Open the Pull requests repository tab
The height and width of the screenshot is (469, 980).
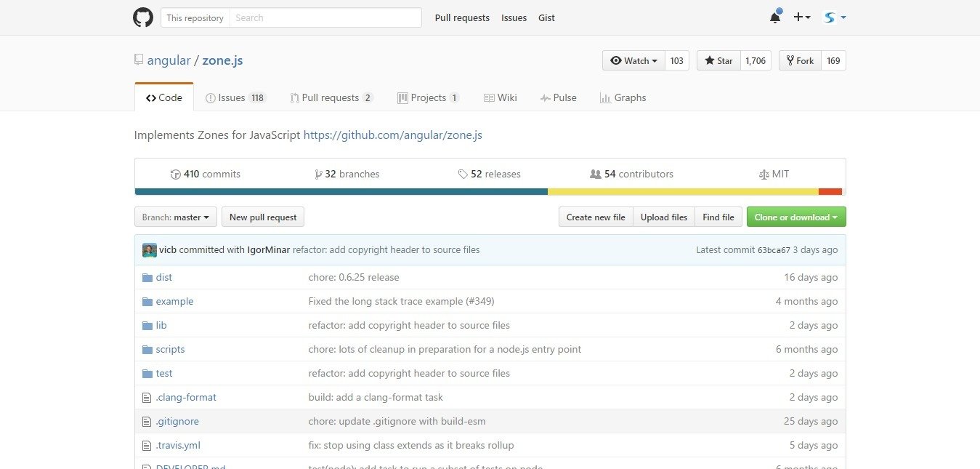tap(331, 97)
